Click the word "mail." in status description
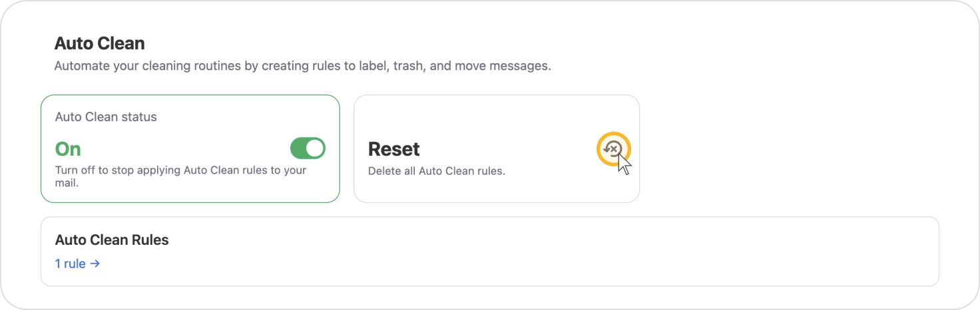This screenshot has height=310, width=980. [x=67, y=183]
